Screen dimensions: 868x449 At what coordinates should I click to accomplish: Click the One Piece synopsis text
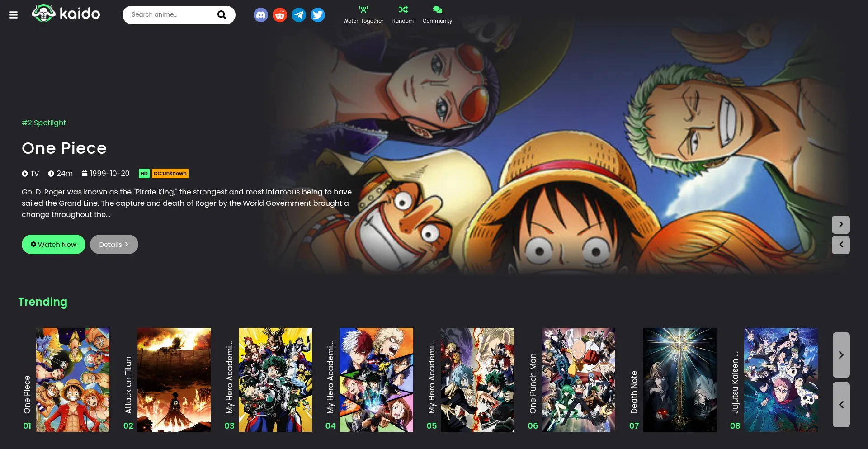pos(187,203)
